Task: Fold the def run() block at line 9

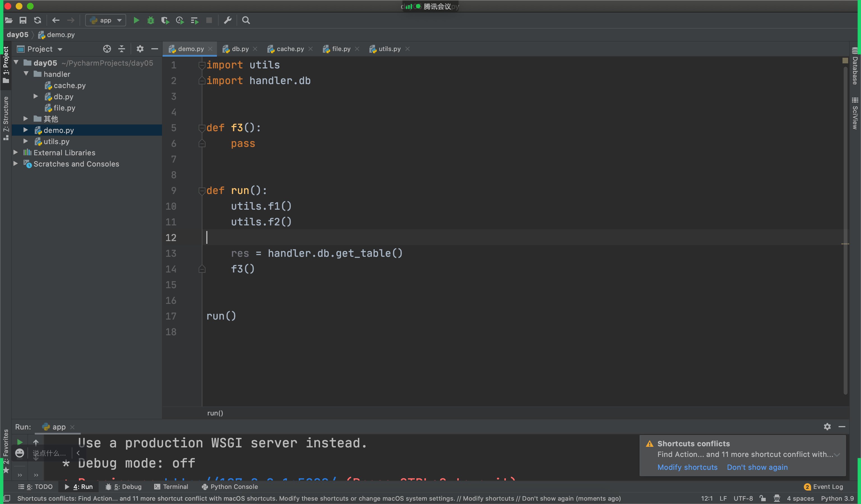Action: [x=202, y=191]
